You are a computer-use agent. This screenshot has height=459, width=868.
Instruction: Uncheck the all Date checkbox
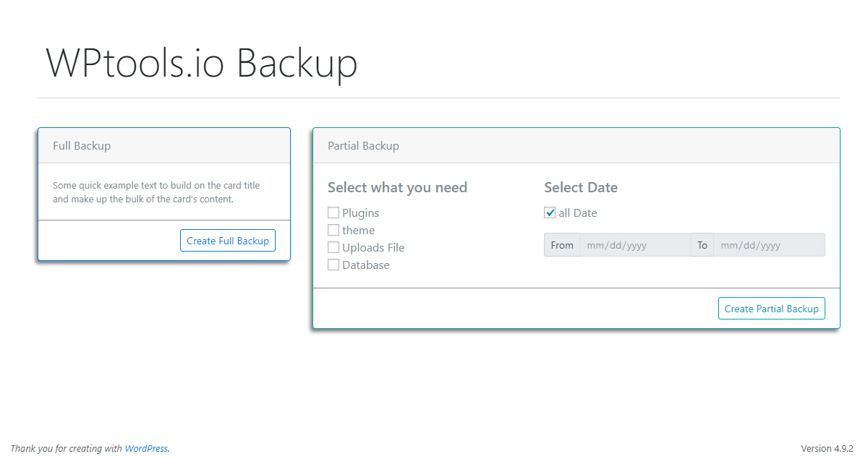pos(550,213)
